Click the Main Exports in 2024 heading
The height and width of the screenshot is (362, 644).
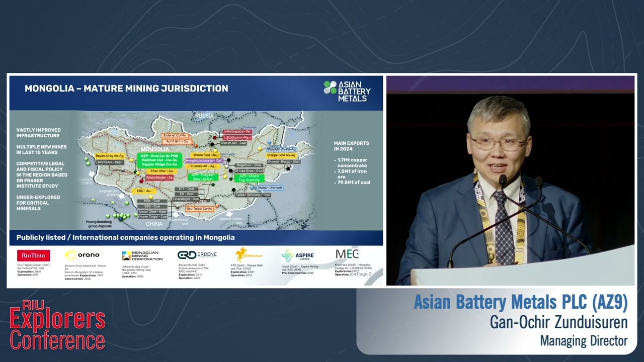pyautogui.click(x=352, y=146)
